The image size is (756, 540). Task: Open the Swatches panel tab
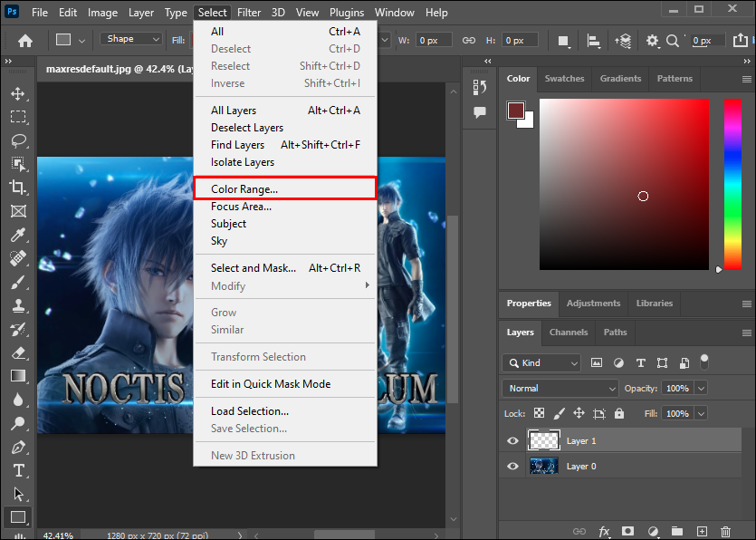click(x=564, y=79)
